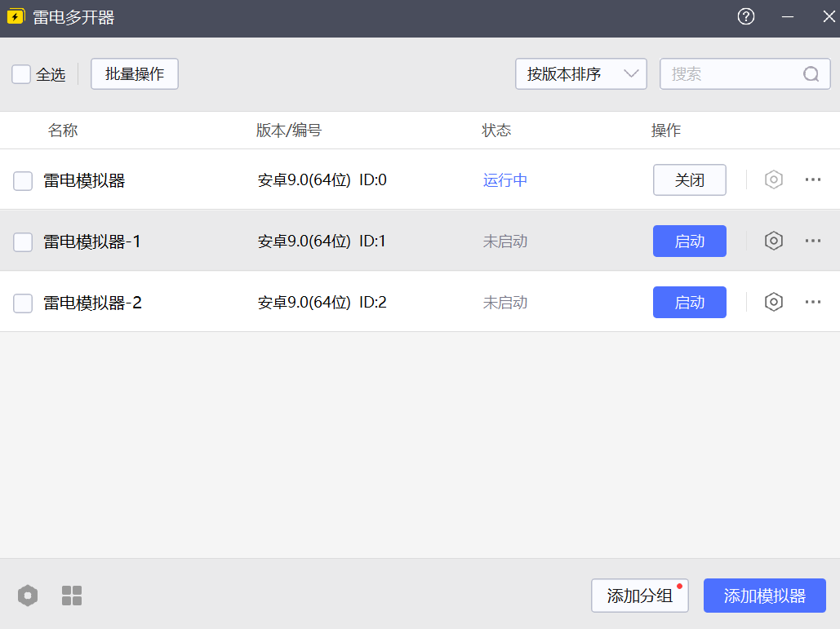Check the box for 雷电模拟器-1
The width and height of the screenshot is (840, 629).
click(x=23, y=242)
